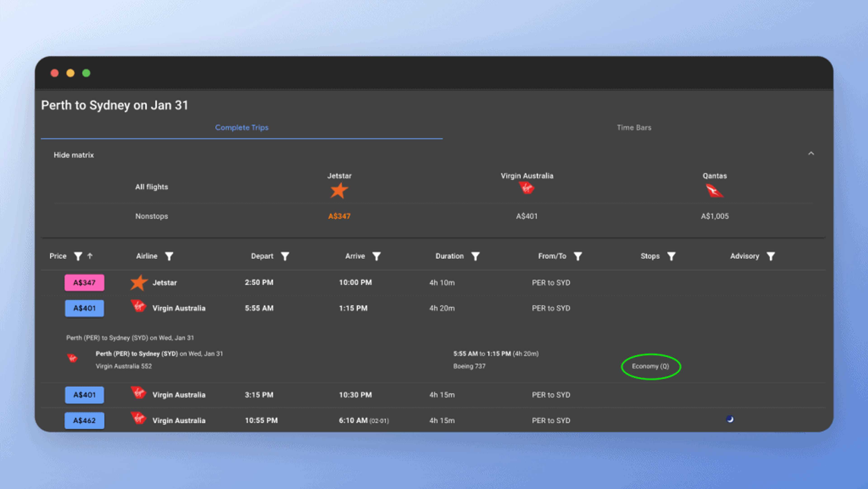Click the circled Economy (Q) fare class
Viewport: 868px width, 489px height.
coord(650,366)
